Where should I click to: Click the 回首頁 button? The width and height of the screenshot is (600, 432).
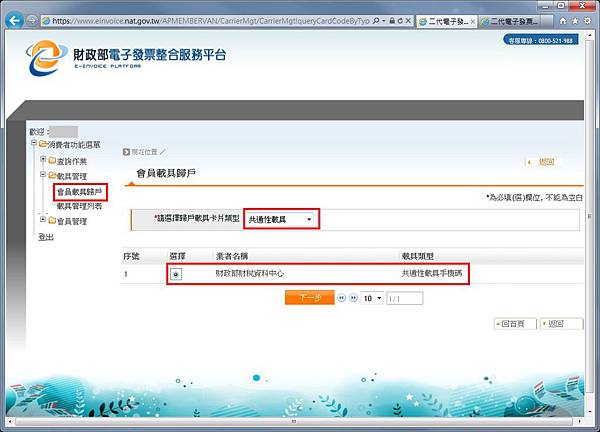pyautogui.click(x=515, y=324)
